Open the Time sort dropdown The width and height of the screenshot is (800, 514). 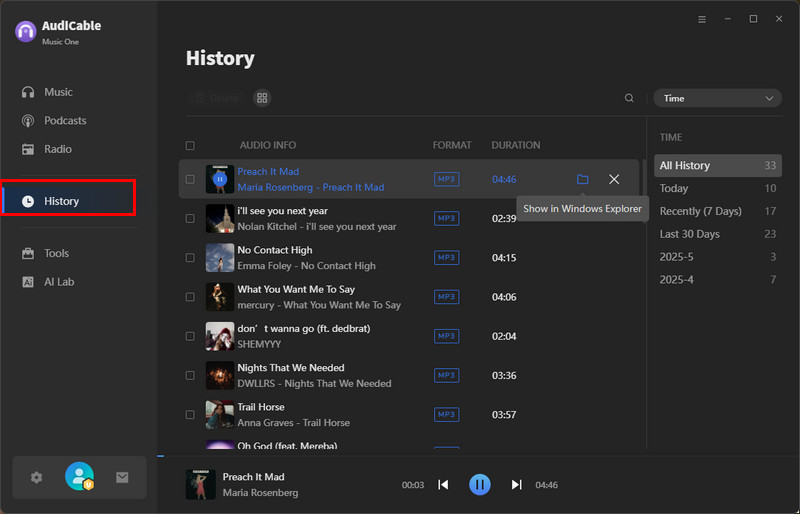click(717, 98)
